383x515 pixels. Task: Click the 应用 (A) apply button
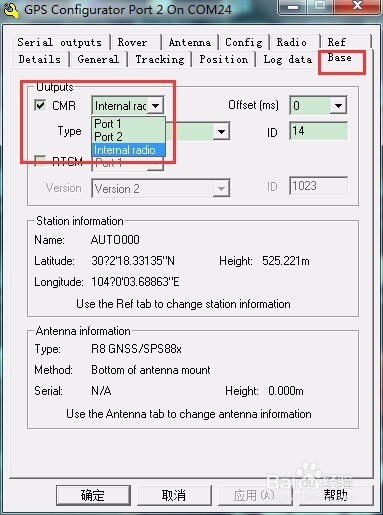click(255, 495)
